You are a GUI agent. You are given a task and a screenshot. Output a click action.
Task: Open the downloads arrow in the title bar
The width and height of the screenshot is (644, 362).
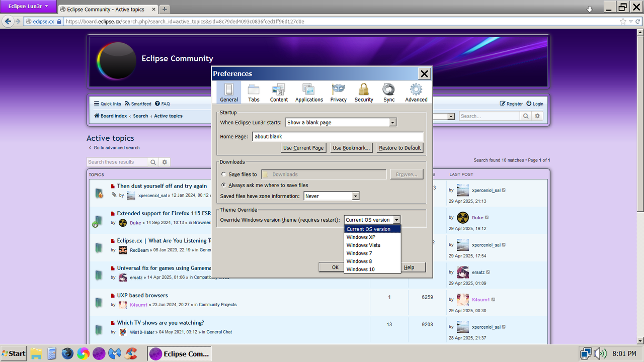590,9
